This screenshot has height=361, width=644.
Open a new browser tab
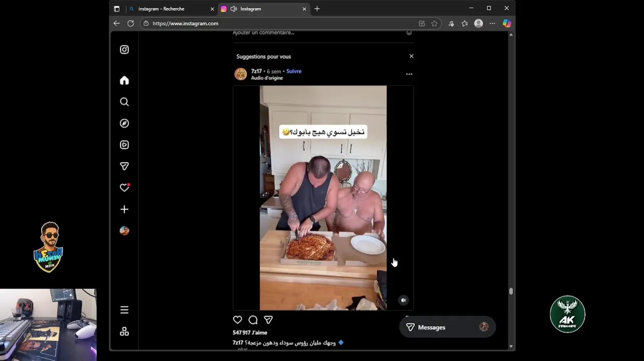[x=317, y=9]
